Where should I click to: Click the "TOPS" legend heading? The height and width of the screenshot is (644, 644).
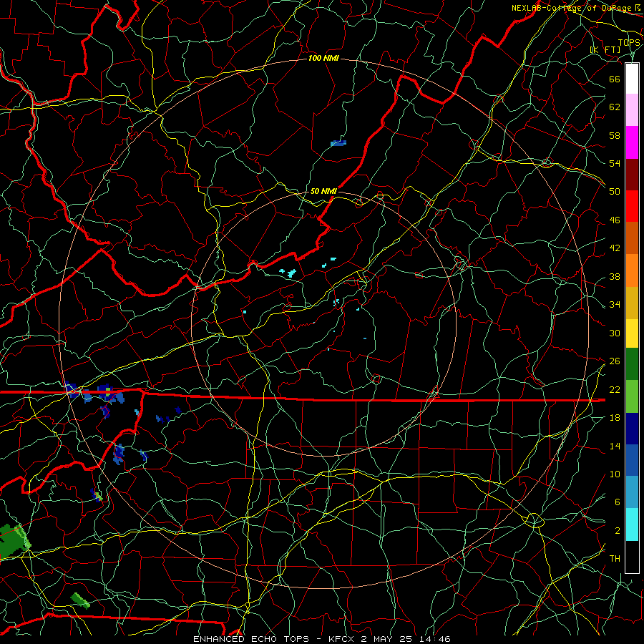click(x=629, y=43)
